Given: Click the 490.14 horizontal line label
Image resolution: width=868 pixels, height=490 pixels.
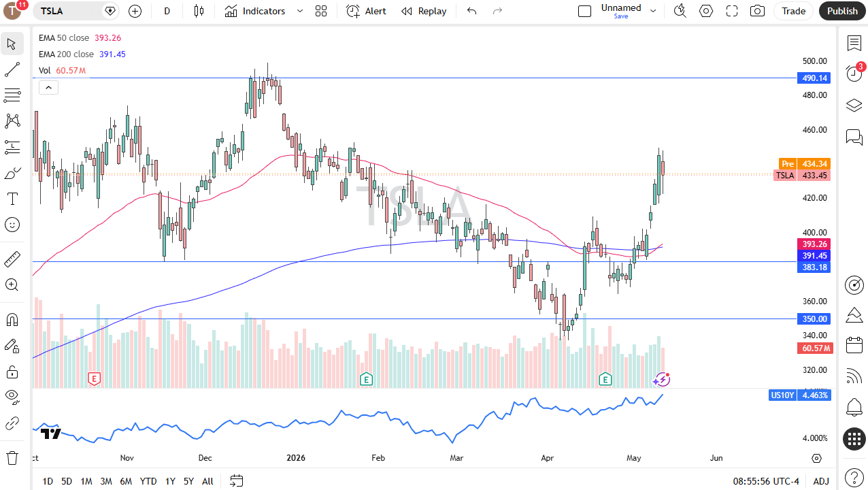Looking at the screenshot, I should pyautogui.click(x=813, y=78).
